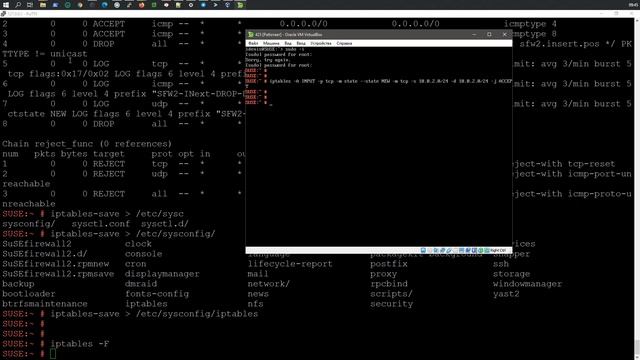This screenshot has height=360, width=640.
Task: Click the 'iptables -F' command text
Action: pyautogui.click(x=80, y=344)
